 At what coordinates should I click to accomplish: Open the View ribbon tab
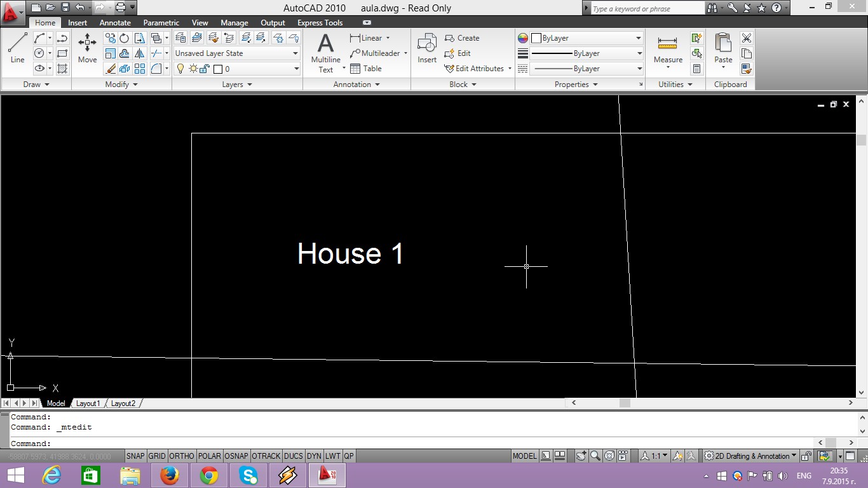coord(200,23)
